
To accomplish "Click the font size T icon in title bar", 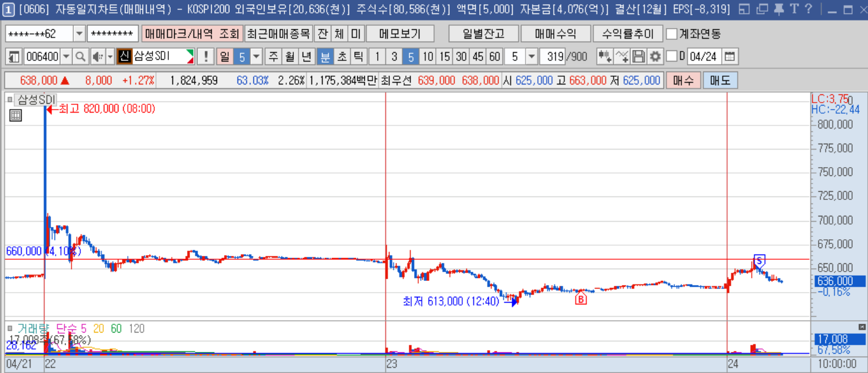I will tap(794, 9).
